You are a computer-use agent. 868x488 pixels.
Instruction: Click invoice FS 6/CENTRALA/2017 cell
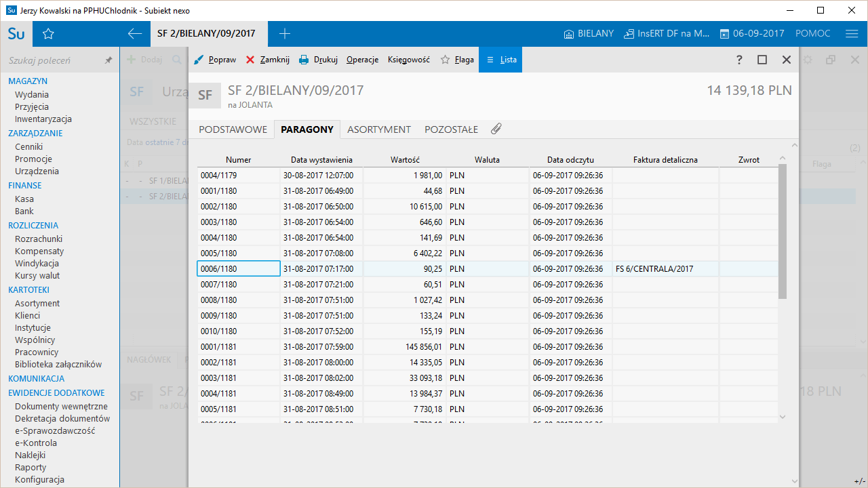click(665, 269)
